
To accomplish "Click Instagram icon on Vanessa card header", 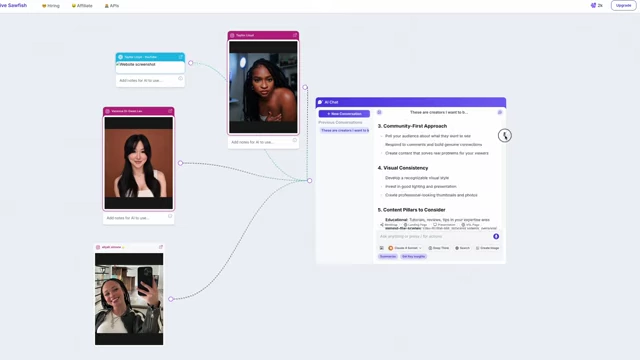I will (108, 111).
